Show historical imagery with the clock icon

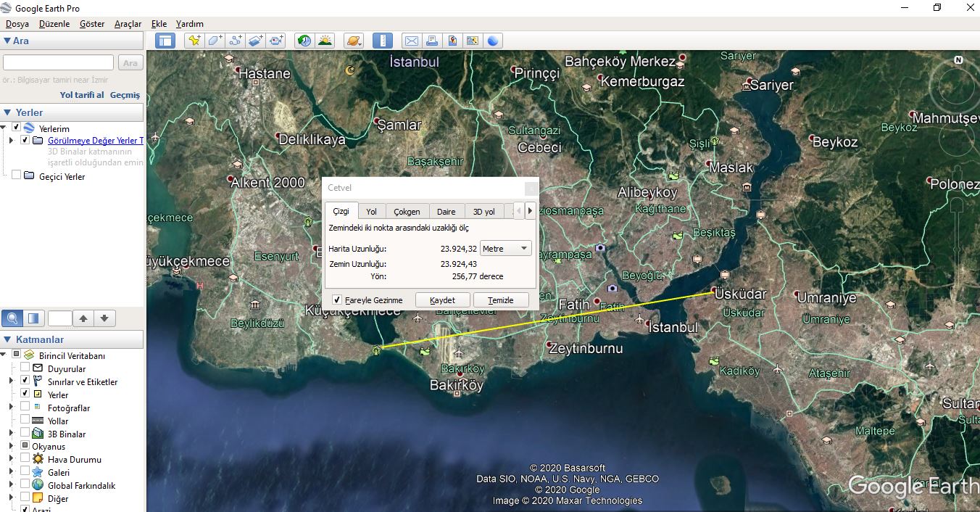(304, 41)
